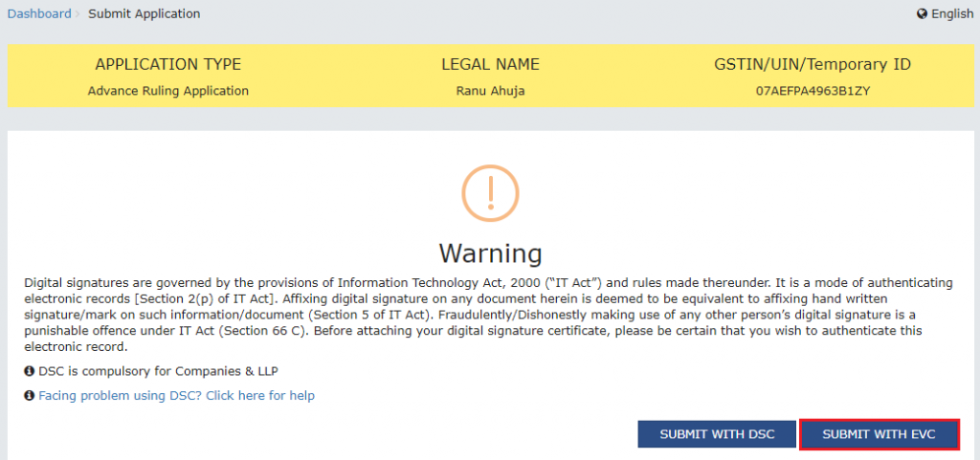Image resolution: width=980 pixels, height=460 pixels.
Task: Click the Warning heading text
Action: (491, 253)
